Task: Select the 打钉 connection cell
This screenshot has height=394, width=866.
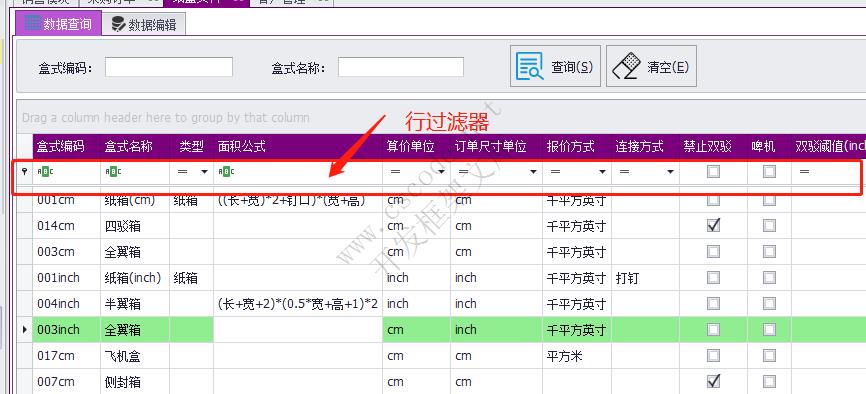Action: coord(646,277)
